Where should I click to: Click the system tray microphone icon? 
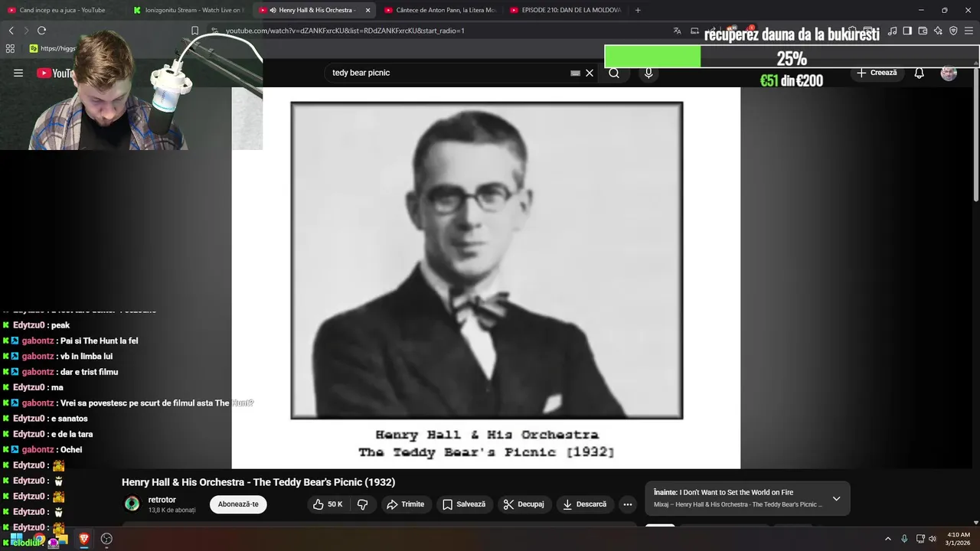click(904, 539)
